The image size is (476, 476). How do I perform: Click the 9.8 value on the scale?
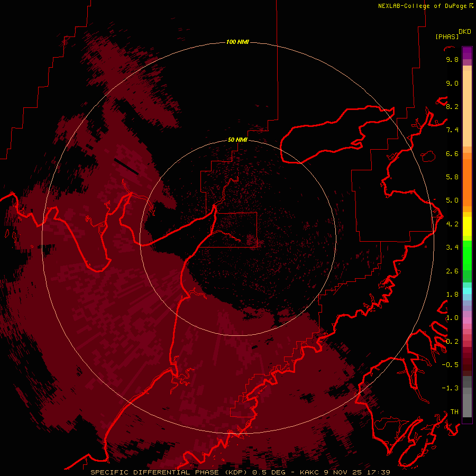[452, 59]
